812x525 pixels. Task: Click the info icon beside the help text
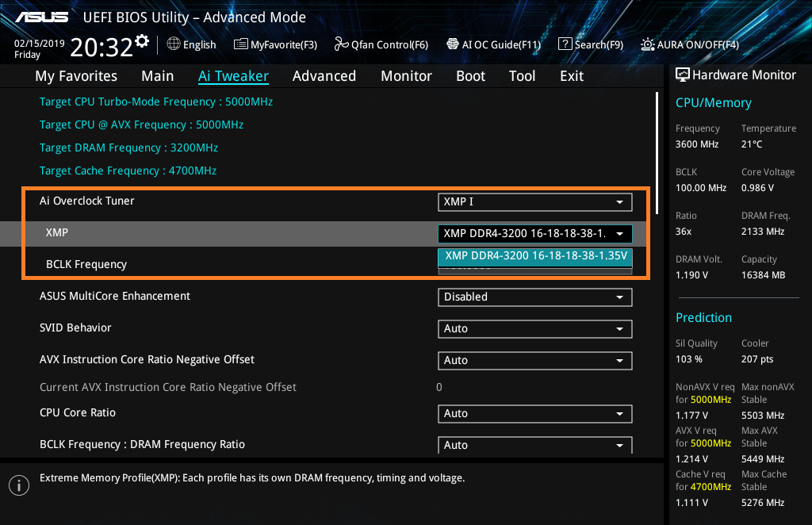point(19,485)
